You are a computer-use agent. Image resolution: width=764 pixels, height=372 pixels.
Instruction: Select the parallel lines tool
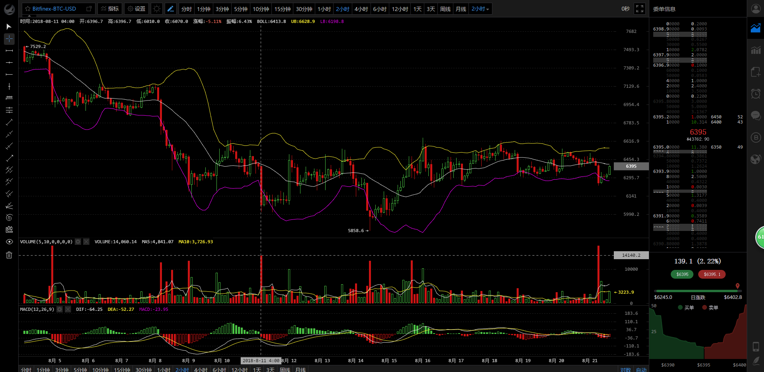click(x=9, y=98)
